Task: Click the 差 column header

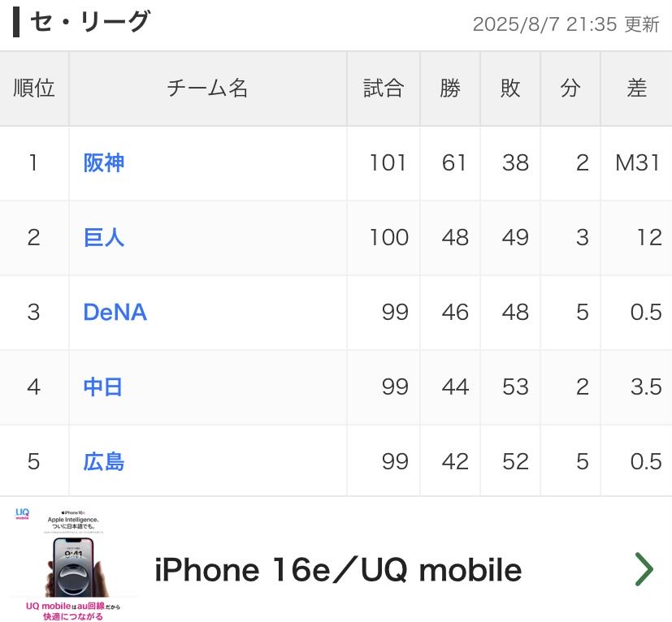Action: tap(636, 89)
